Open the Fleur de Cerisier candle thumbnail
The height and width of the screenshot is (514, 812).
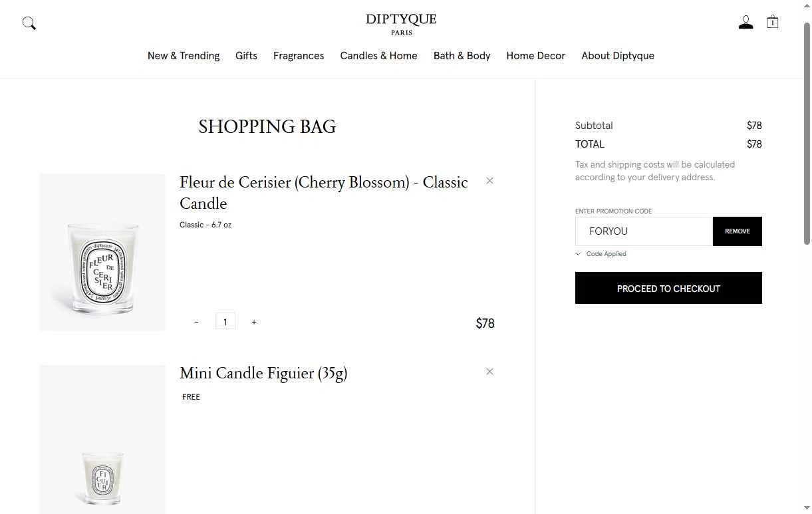coord(103,253)
